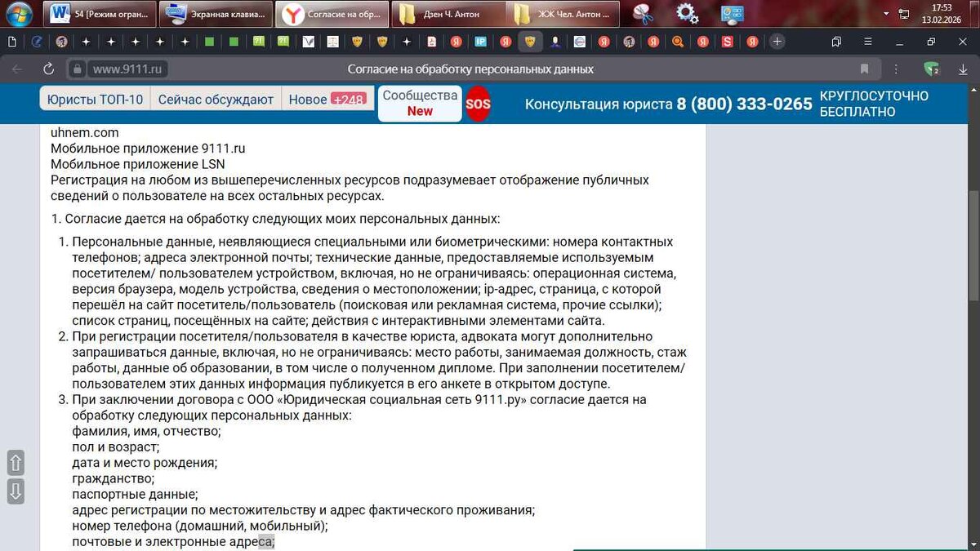Open the Юристы ТОП-10 section
The image size is (980, 551).
95,100
